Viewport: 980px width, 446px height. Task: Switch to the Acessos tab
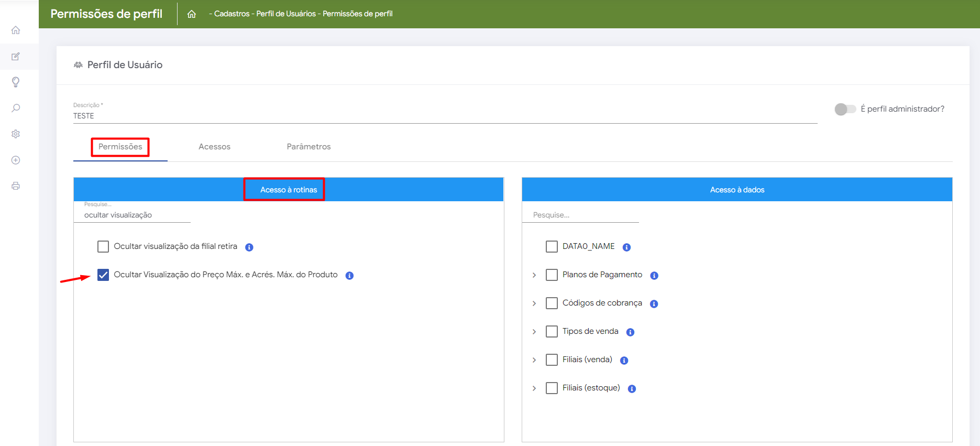coord(214,147)
